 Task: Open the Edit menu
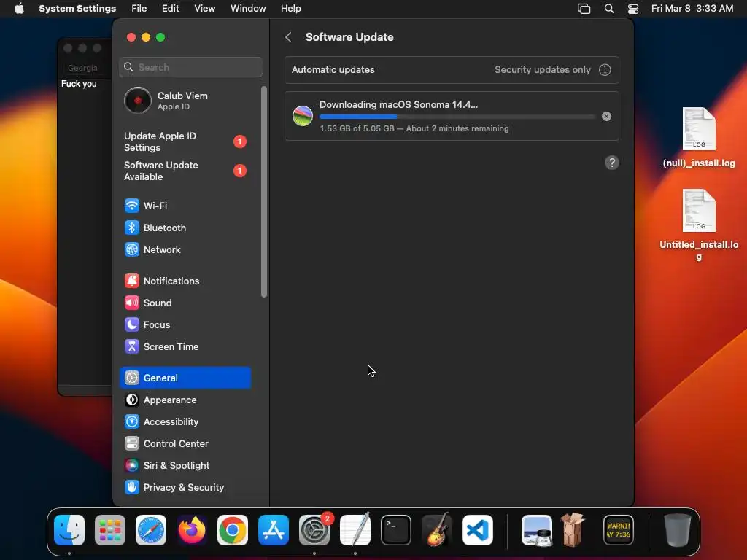tap(170, 9)
